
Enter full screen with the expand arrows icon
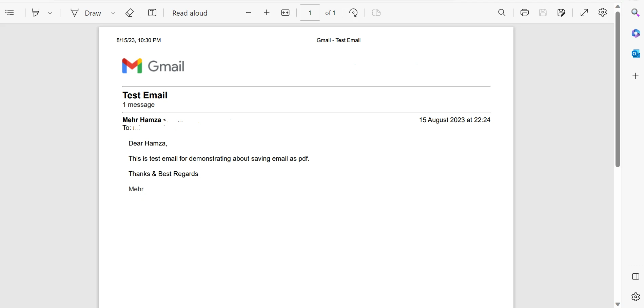pyautogui.click(x=584, y=13)
